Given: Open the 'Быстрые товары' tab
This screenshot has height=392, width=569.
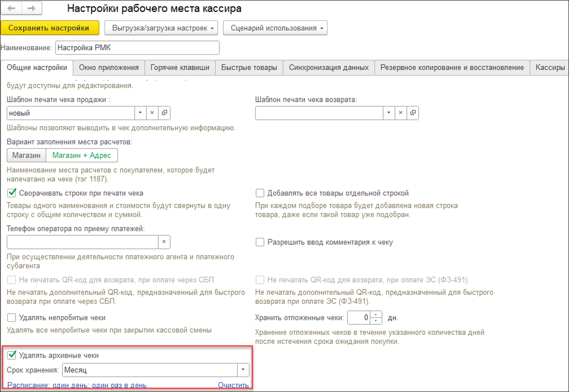Looking at the screenshot, I should click(249, 68).
